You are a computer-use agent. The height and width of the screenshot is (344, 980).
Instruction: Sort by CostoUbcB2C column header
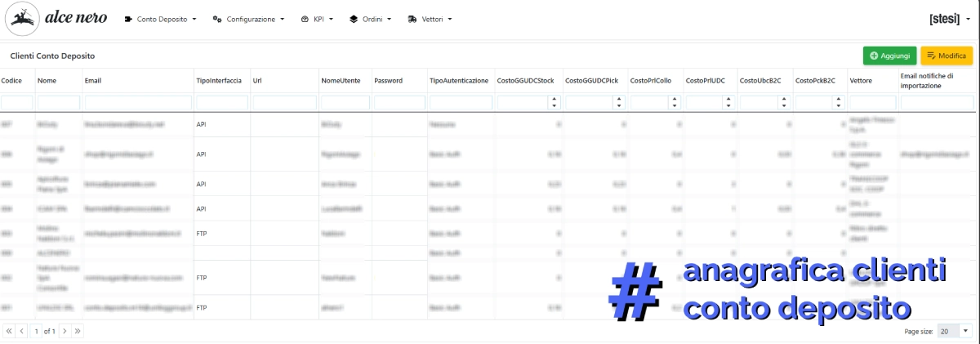[x=760, y=81]
